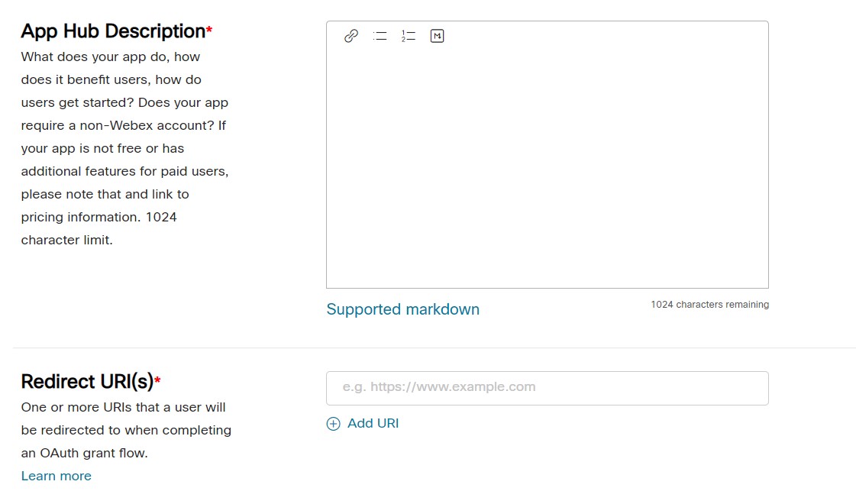Click the Add URI link
This screenshot has width=856, height=504.
click(373, 423)
